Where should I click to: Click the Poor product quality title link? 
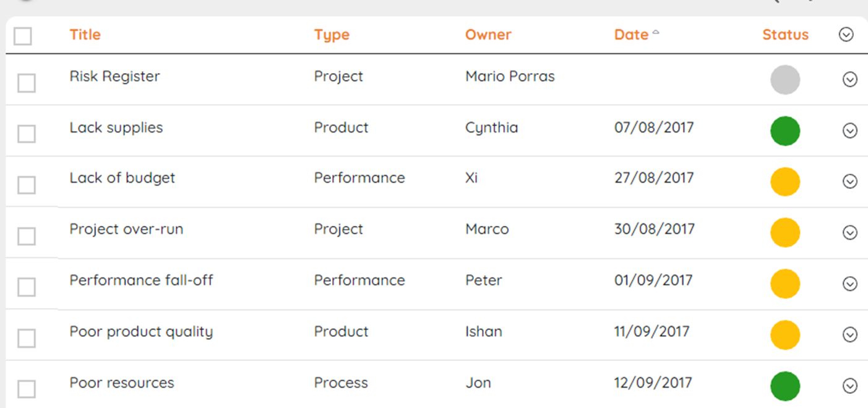pyautogui.click(x=141, y=331)
